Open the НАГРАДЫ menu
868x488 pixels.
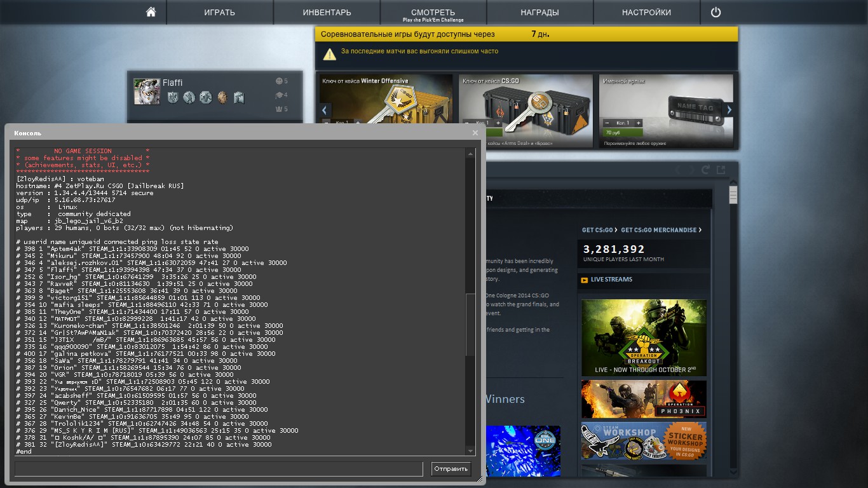click(539, 12)
